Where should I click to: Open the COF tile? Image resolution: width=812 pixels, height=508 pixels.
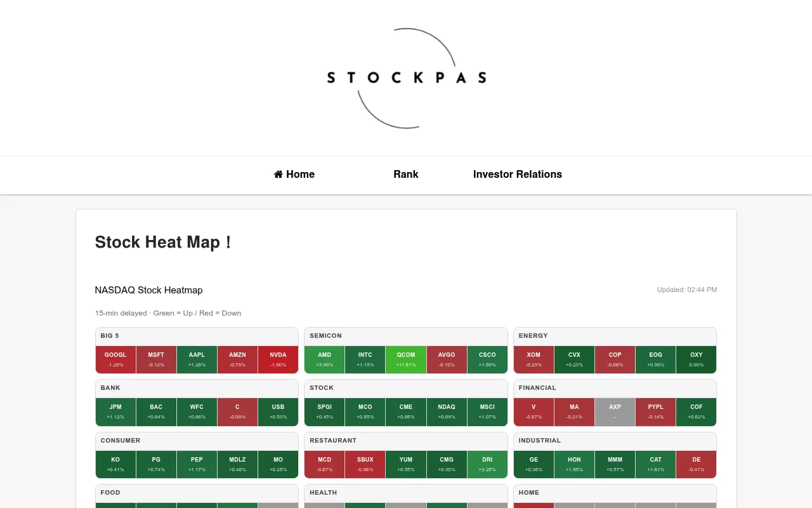point(696,411)
